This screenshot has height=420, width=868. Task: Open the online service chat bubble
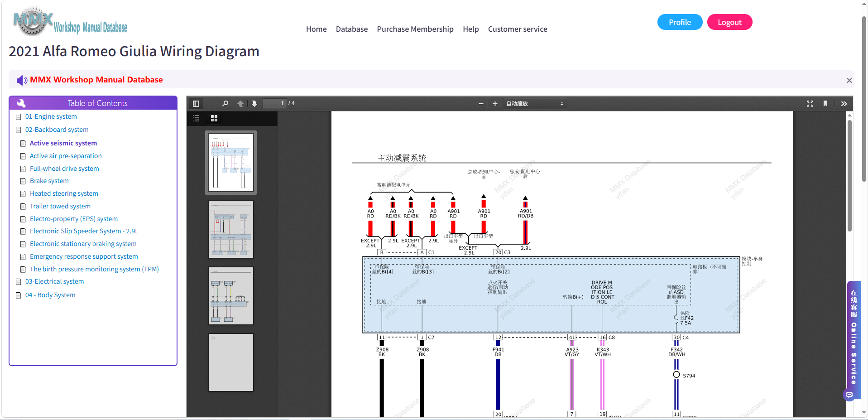tap(849, 395)
